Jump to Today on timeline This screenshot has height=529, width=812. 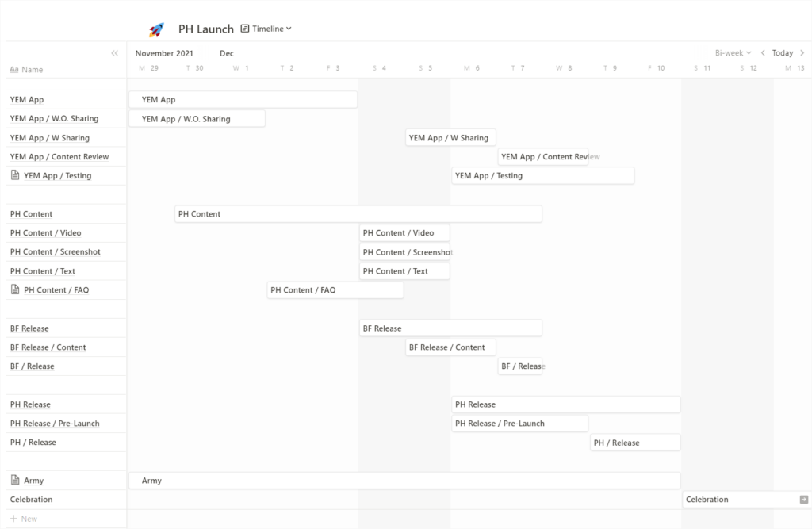(x=783, y=53)
